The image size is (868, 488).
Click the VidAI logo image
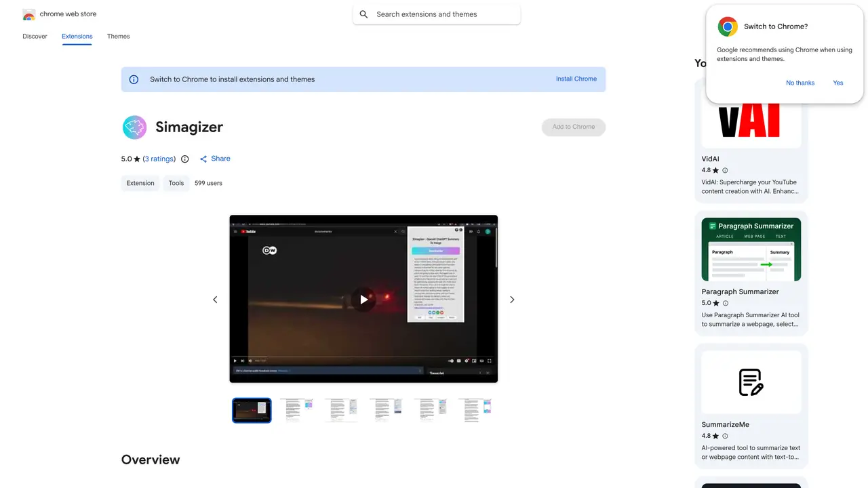751,122
